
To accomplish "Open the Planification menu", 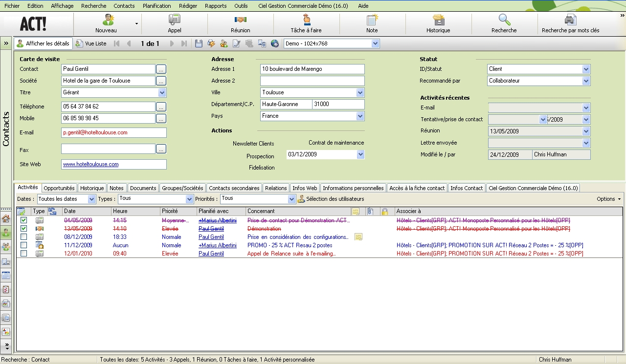I will click(x=156, y=6).
